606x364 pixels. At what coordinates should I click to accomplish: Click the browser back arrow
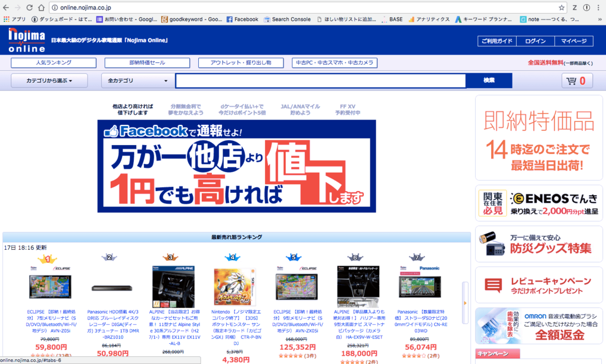(6, 7)
